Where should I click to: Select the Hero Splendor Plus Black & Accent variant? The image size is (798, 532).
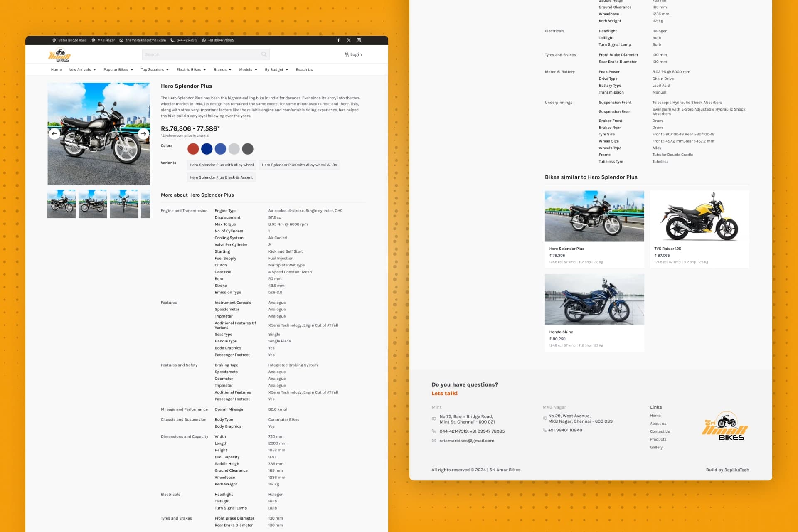[222, 177]
